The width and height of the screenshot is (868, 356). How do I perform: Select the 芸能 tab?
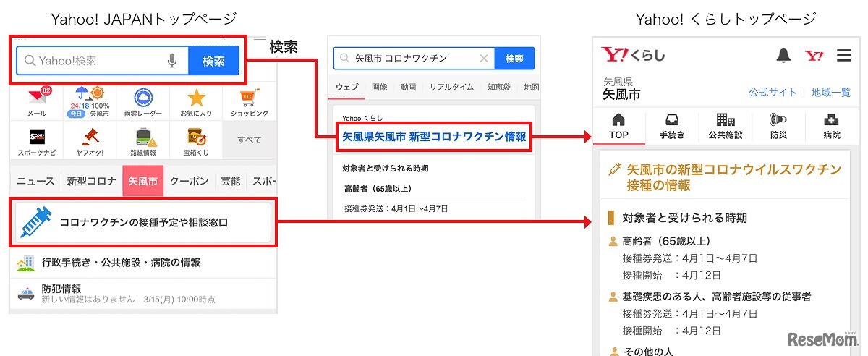(x=230, y=181)
